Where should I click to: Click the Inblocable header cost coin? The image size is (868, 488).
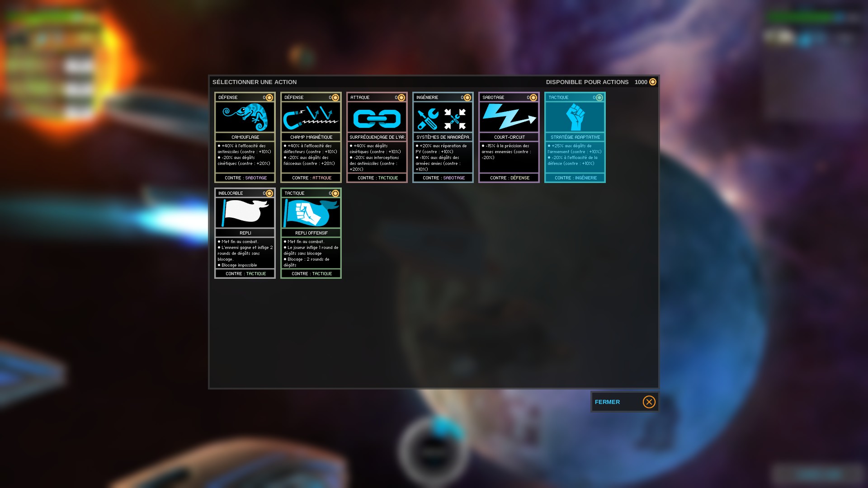point(269,193)
